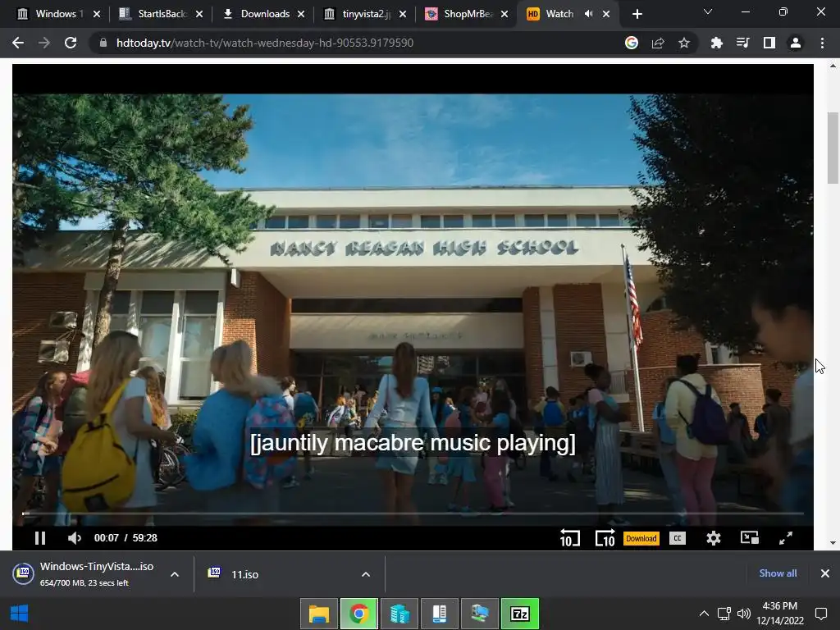Screen dimensions: 840x630
Task: Switch the video to fullscreen
Action: coord(785,538)
